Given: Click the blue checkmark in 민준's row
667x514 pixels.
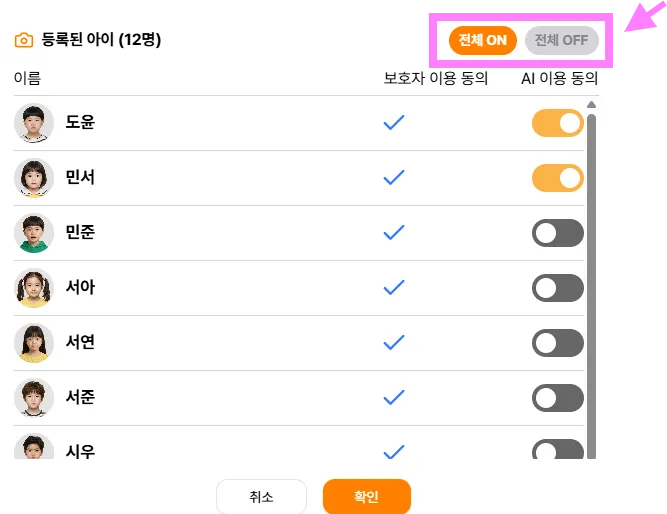Looking at the screenshot, I should (394, 233).
